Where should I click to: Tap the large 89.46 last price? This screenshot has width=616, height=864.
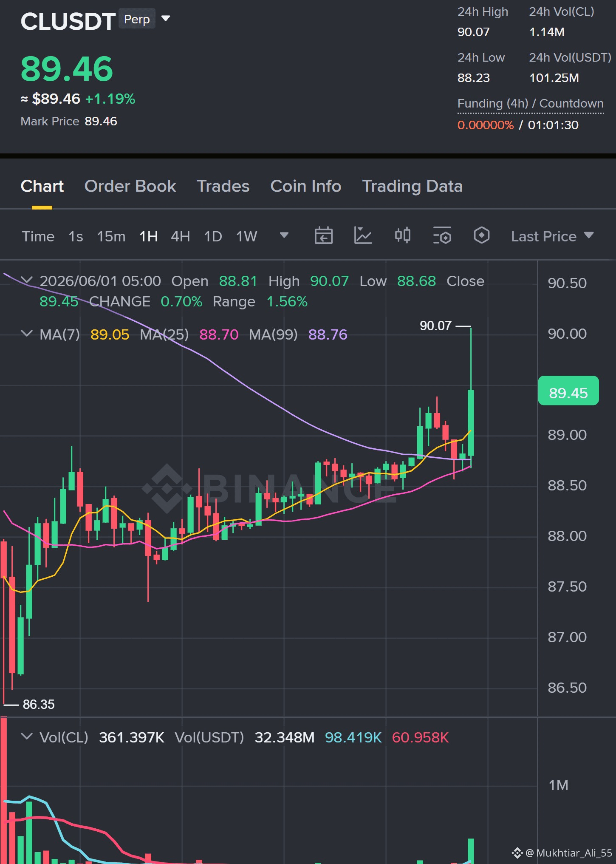click(67, 69)
